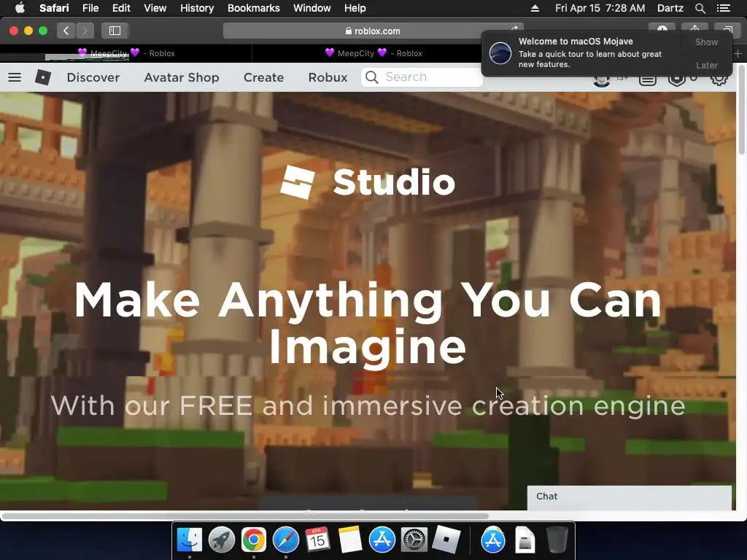The height and width of the screenshot is (560, 747).
Task: Open Roblox settings gear icon
Action: (x=719, y=79)
